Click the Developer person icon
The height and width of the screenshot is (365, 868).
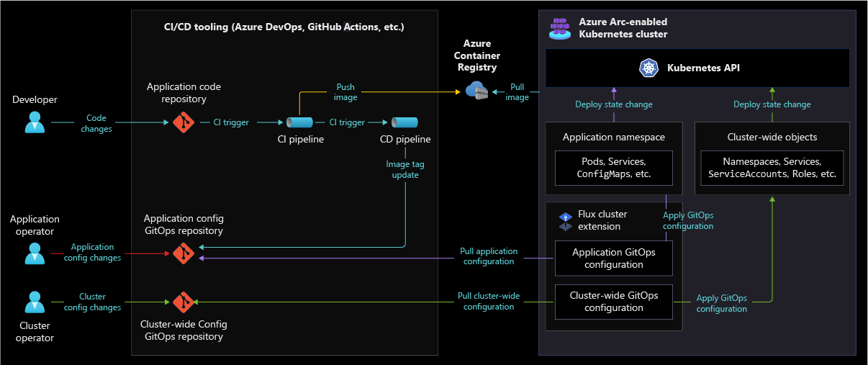(x=35, y=122)
